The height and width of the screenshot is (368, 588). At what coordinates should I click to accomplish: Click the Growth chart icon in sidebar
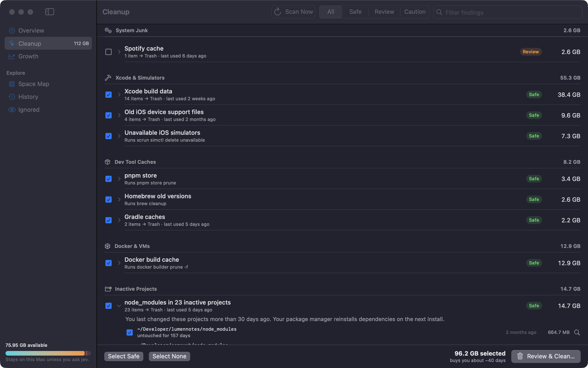pyautogui.click(x=12, y=57)
